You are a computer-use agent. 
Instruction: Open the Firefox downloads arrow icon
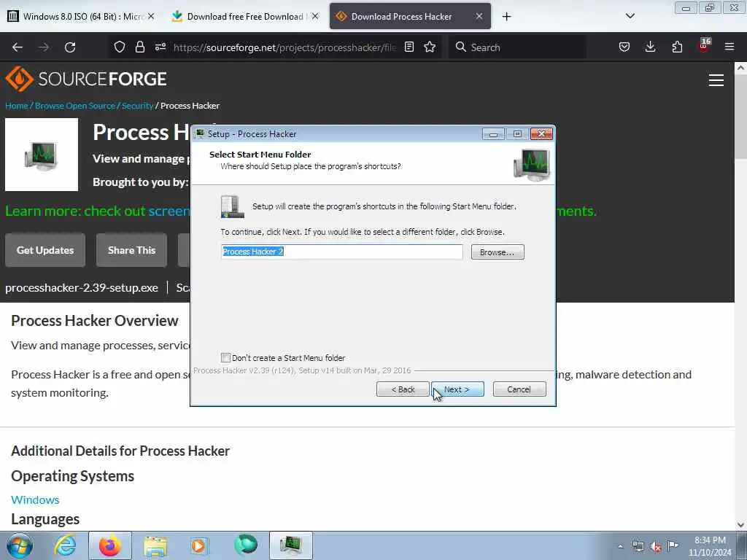(650, 47)
